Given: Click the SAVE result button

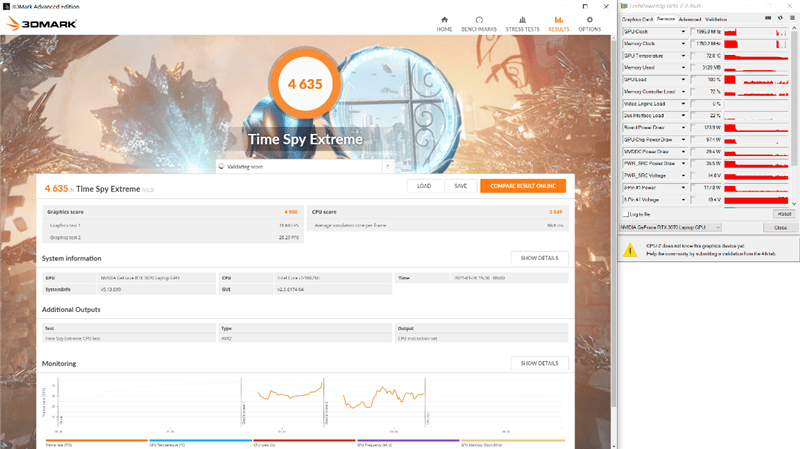Looking at the screenshot, I should coord(461,186).
